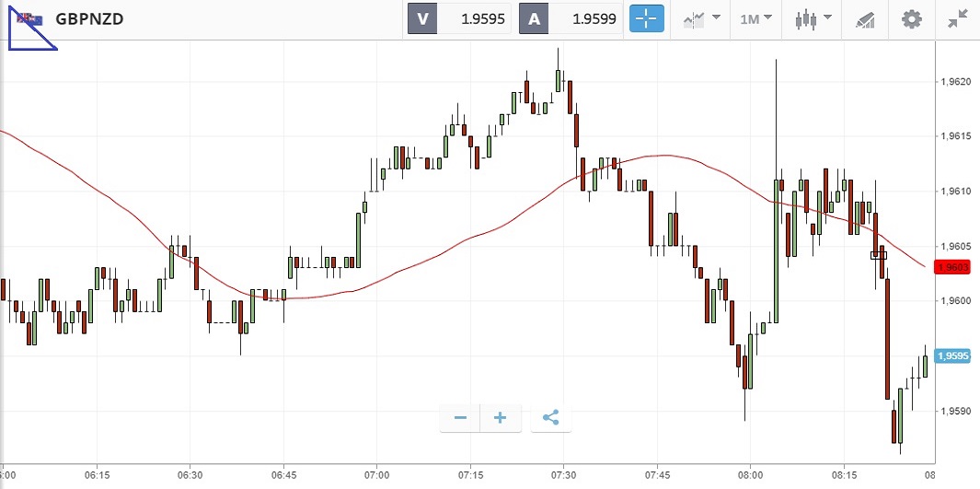Click the blue 1.9595 current price label
The height and width of the screenshot is (489, 980).
(x=952, y=356)
